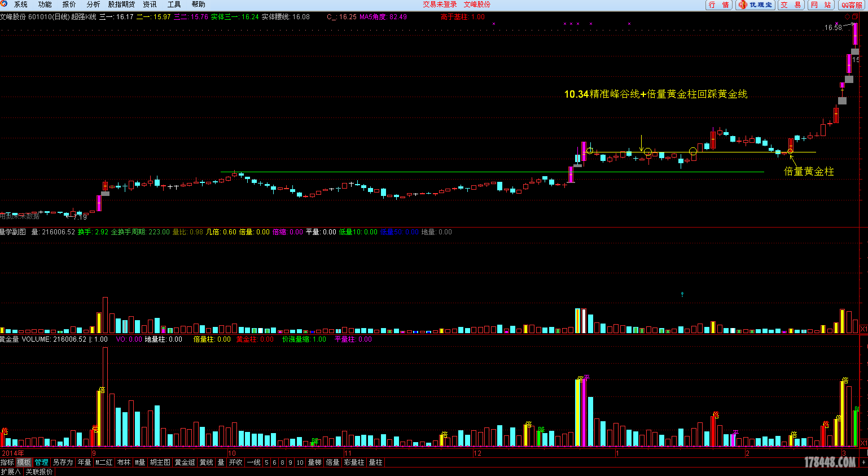
Task: Switch to the M量 template
Action: (140, 462)
